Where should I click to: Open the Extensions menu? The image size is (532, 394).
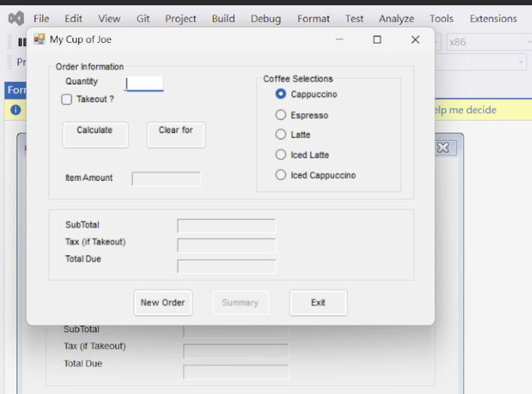[493, 19]
